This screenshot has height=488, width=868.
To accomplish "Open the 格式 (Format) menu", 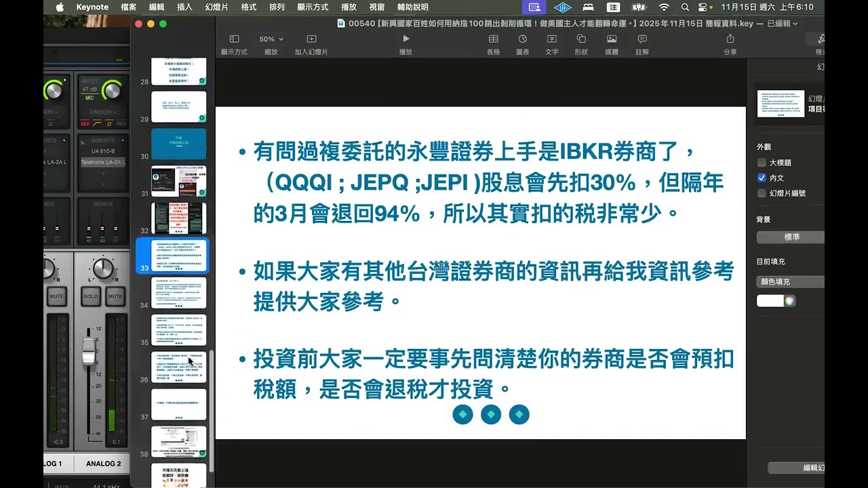I will point(249,7).
